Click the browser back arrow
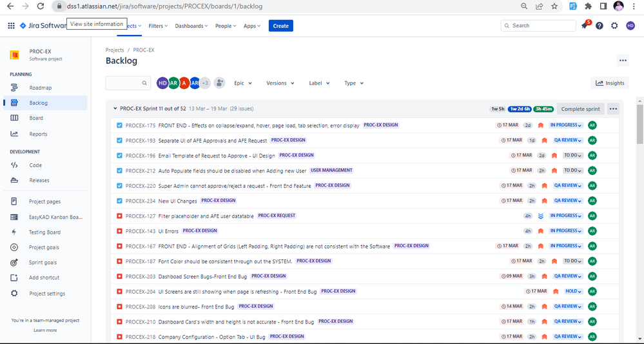The width and height of the screenshot is (644, 344). [10, 6]
